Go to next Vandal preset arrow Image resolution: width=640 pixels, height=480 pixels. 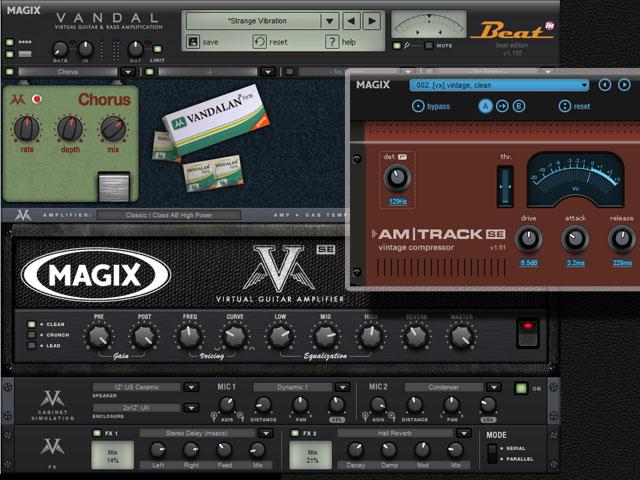click(372, 21)
